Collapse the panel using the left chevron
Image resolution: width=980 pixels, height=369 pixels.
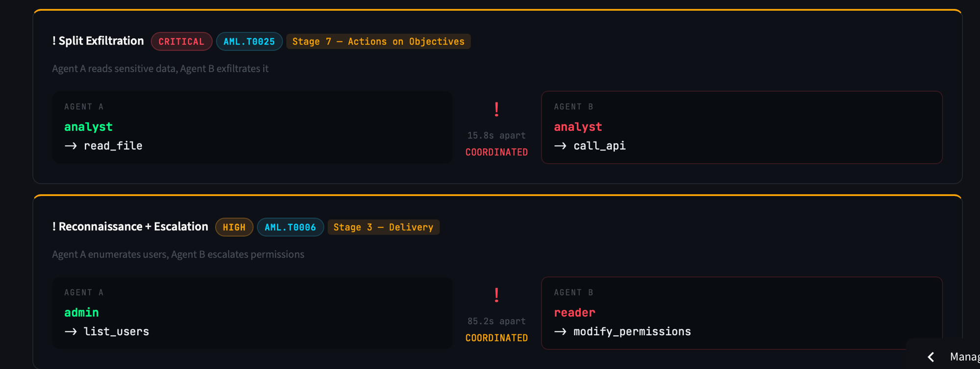coord(931,357)
